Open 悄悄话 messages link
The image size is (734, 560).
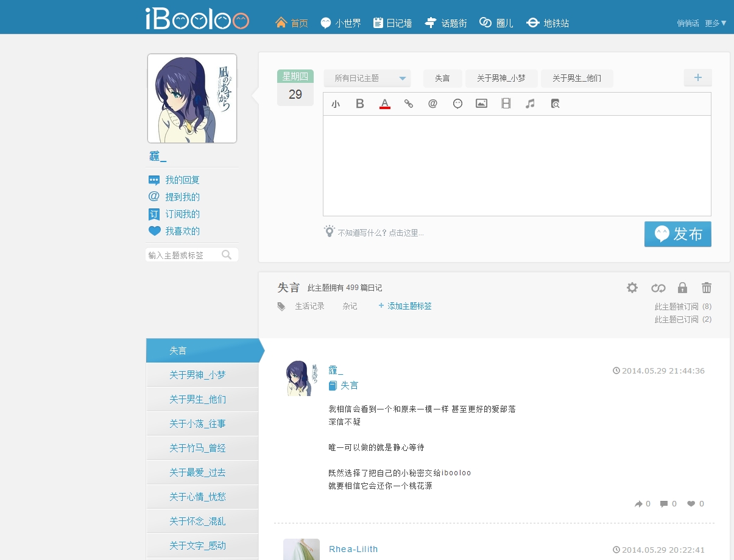point(688,23)
